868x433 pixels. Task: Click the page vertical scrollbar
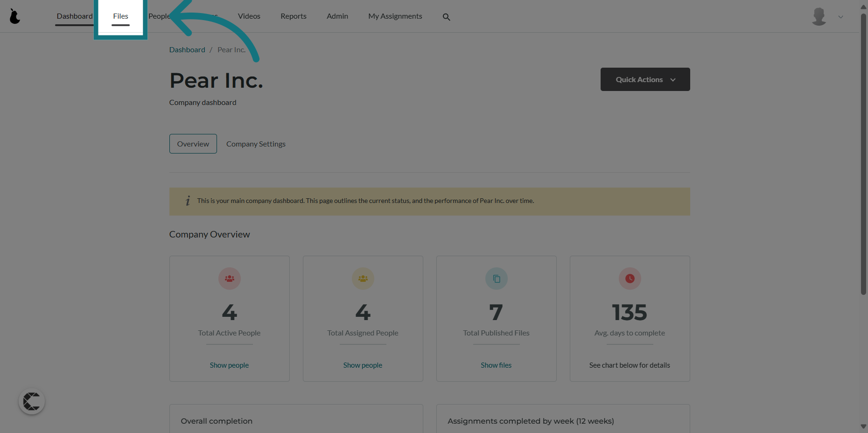863,154
